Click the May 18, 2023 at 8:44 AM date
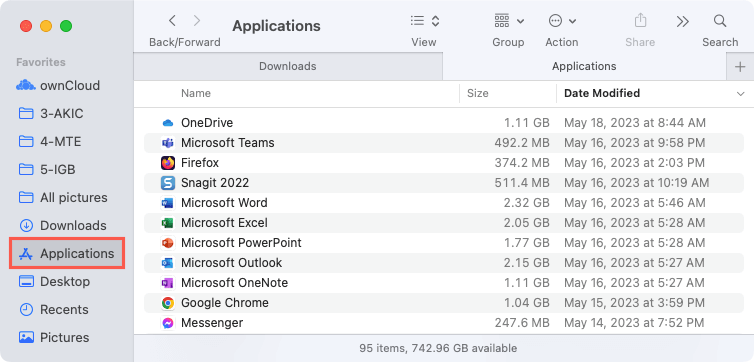Viewport: 754px width, 362px height. [x=635, y=123]
